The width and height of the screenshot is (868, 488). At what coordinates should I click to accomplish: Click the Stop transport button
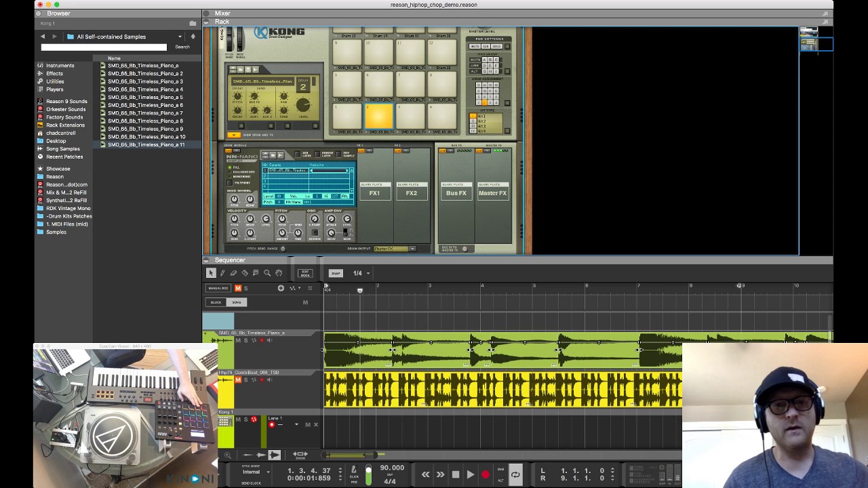tap(456, 474)
